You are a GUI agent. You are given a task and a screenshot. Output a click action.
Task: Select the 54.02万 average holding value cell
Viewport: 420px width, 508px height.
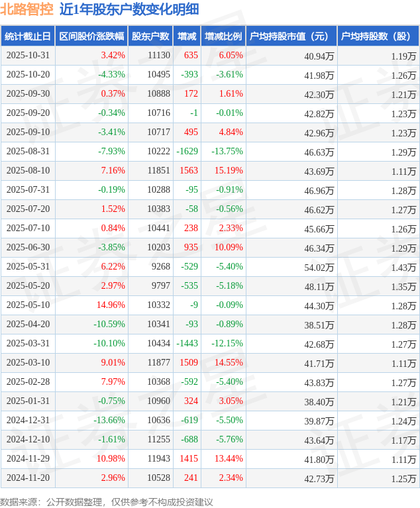319,267
